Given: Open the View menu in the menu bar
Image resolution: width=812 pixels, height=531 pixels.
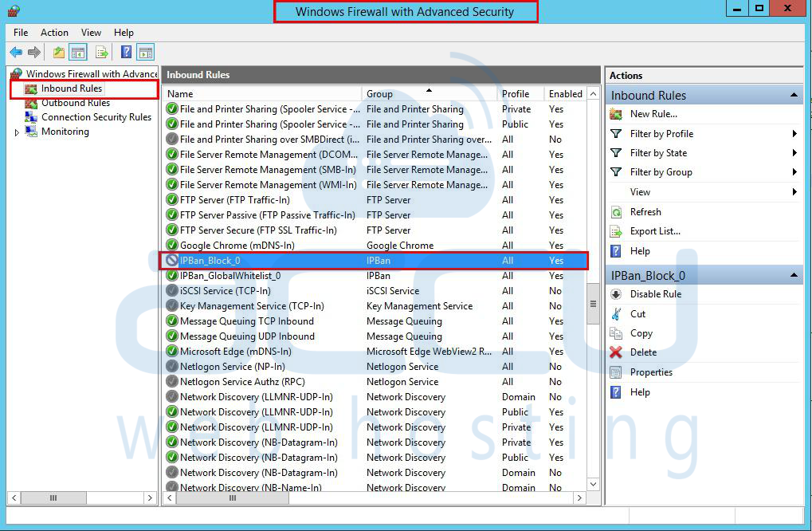Looking at the screenshot, I should pos(91,33).
